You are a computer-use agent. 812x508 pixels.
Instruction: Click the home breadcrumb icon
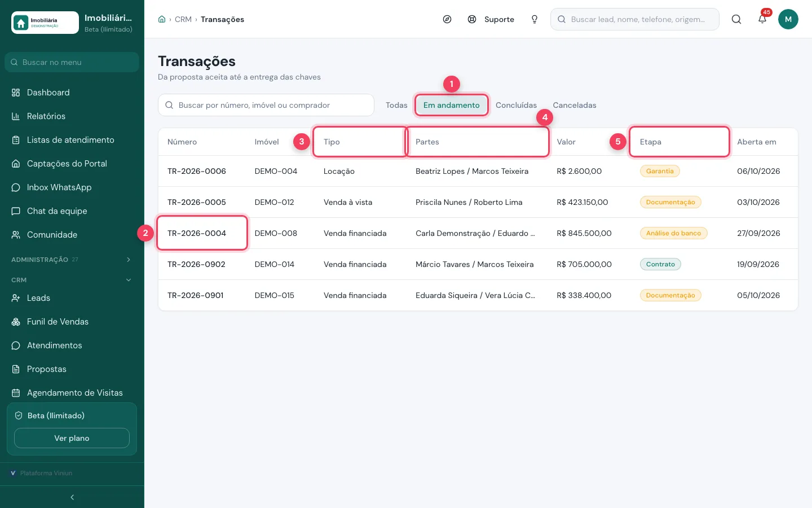(162, 19)
